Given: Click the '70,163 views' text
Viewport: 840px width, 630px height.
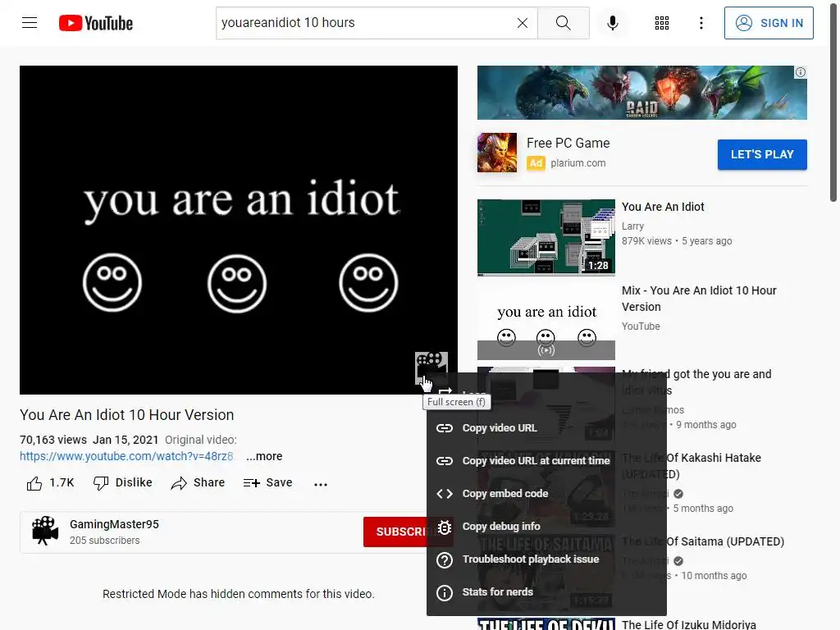Looking at the screenshot, I should click(53, 440).
